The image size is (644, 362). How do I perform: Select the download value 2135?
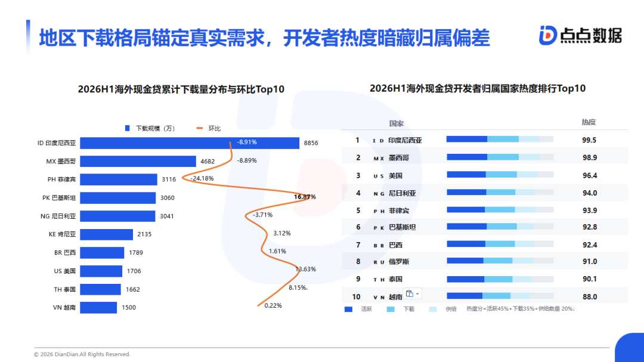[144, 234]
